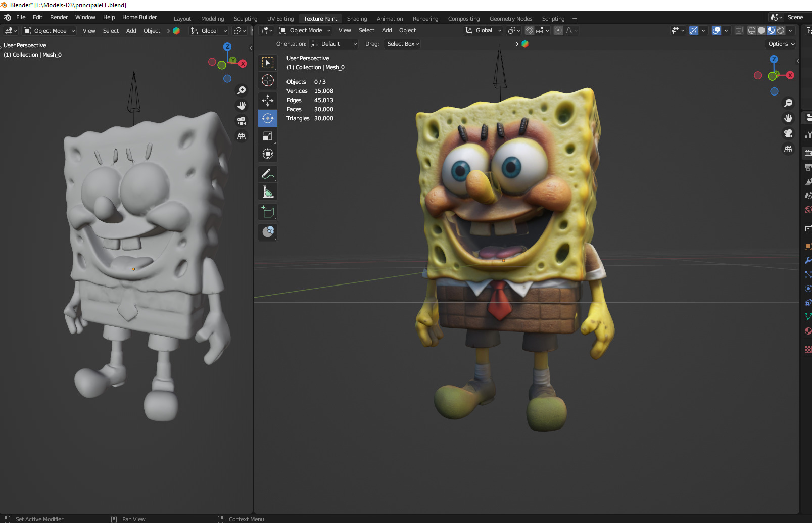
Task: Expand the Options dropdown
Action: [781, 44]
